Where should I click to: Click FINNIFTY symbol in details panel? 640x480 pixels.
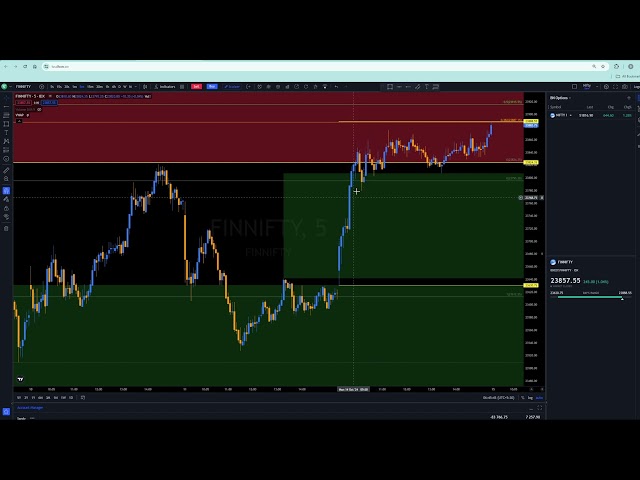click(565, 262)
